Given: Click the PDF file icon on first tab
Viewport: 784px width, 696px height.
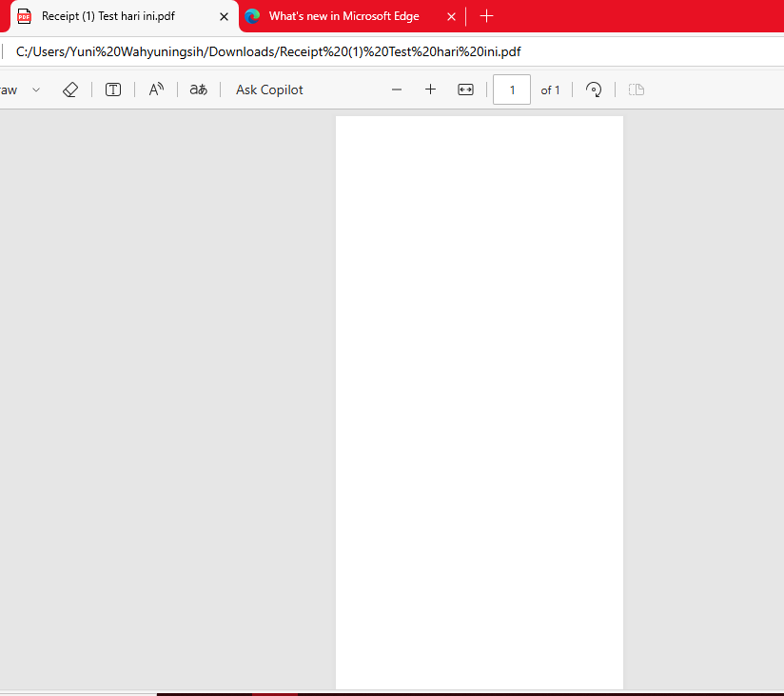Looking at the screenshot, I should (24, 16).
